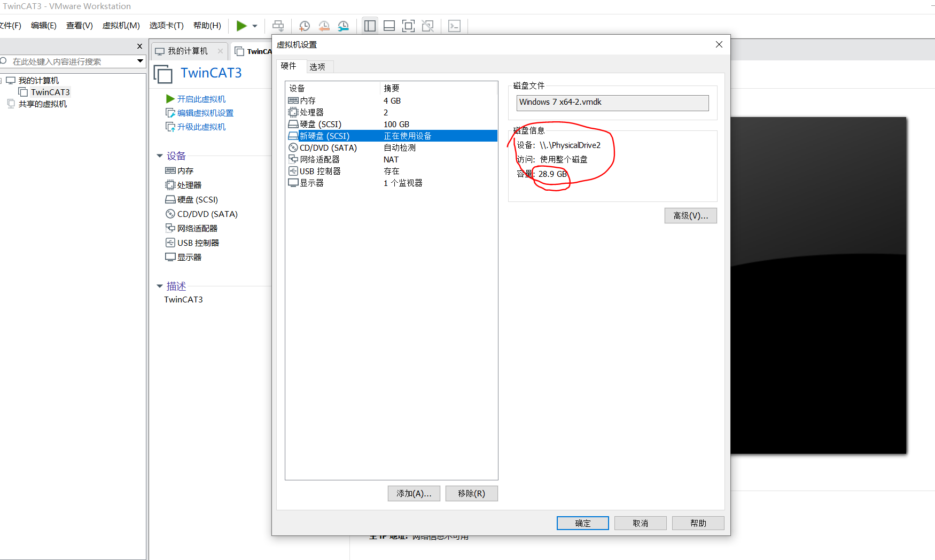
Task: Click the 升级此虚拟机 link
Action: pos(201,127)
